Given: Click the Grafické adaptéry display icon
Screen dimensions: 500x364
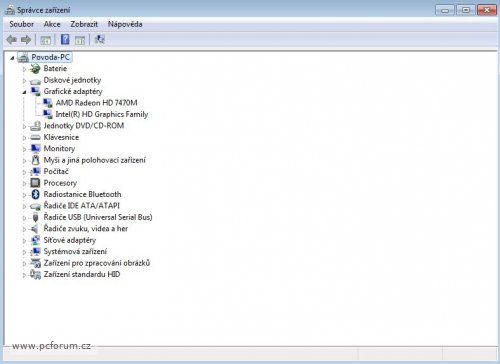Looking at the screenshot, I should [x=35, y=91].
